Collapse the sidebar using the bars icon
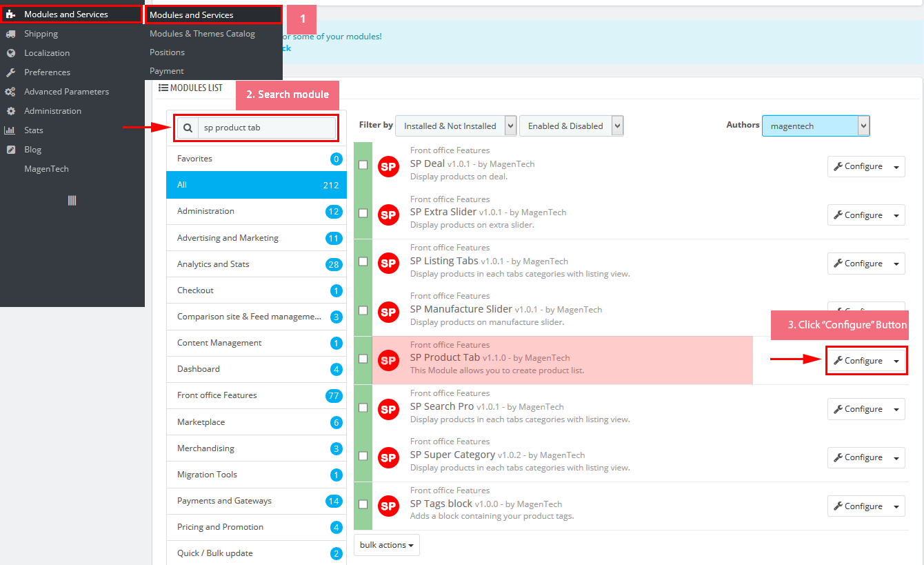The width and height of the screenshot is (924, 565). click(x=72, y=200)
